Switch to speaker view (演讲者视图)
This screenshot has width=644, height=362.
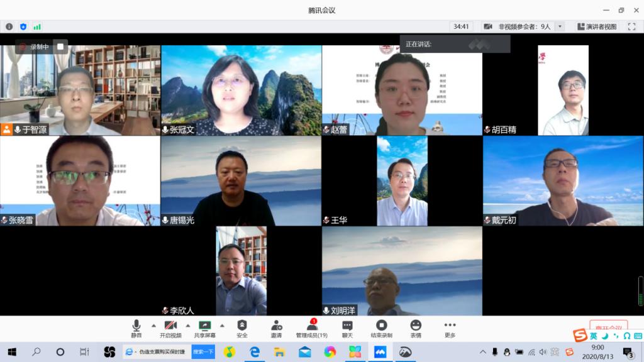596,26
